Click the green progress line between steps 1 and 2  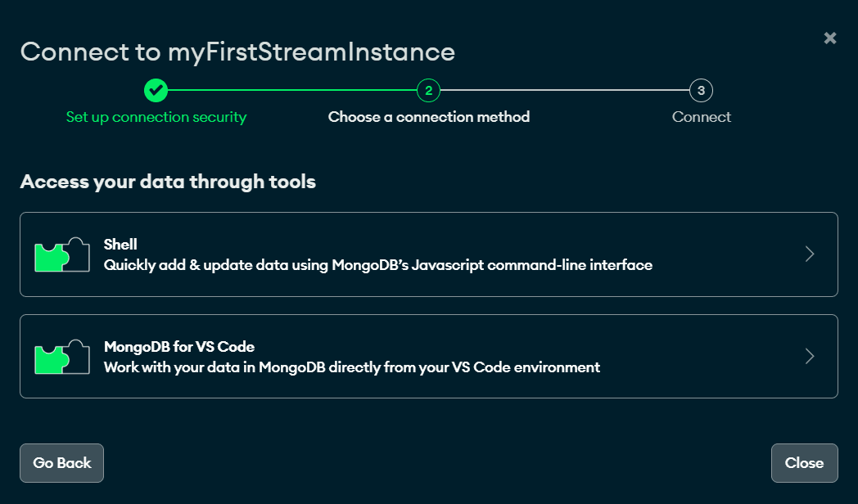(292, 90)
